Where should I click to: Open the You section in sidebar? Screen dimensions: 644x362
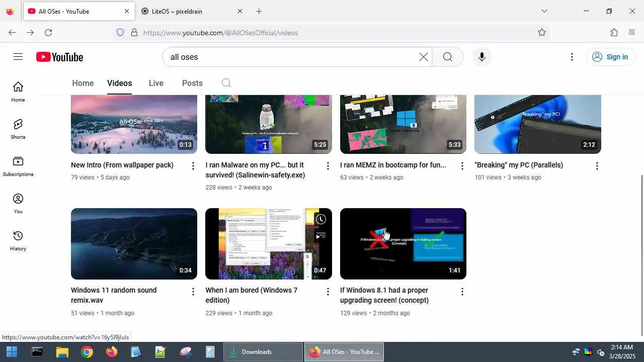[x=18, y=203]
